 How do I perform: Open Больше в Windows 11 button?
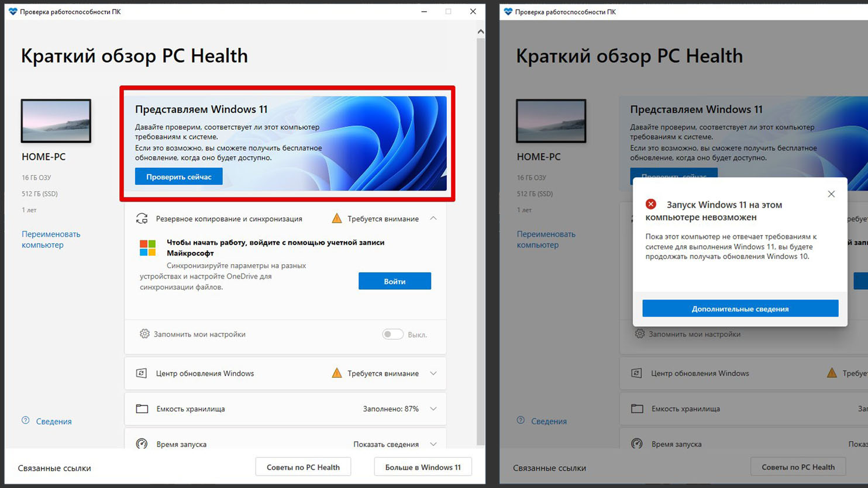coord(423,467)
